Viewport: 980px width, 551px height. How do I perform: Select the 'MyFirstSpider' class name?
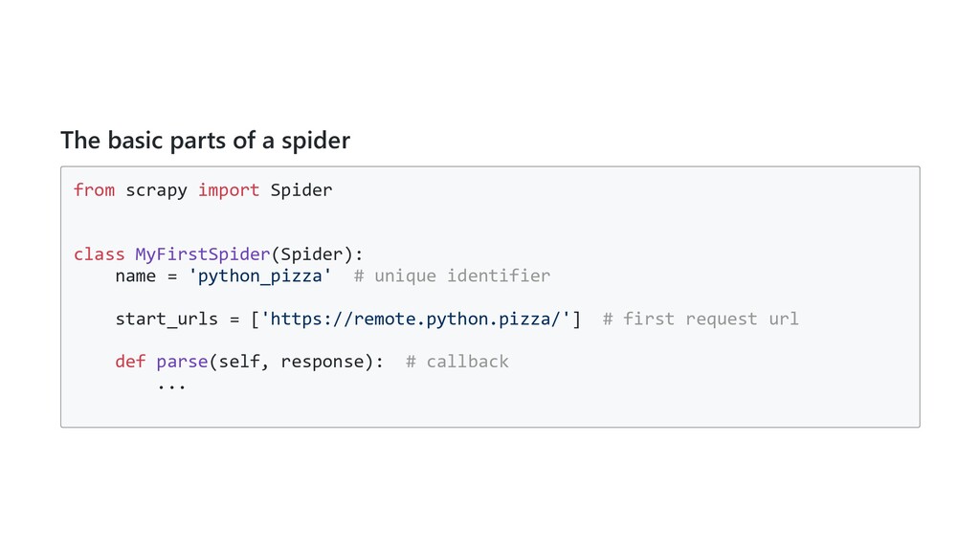tap(203, 253)
